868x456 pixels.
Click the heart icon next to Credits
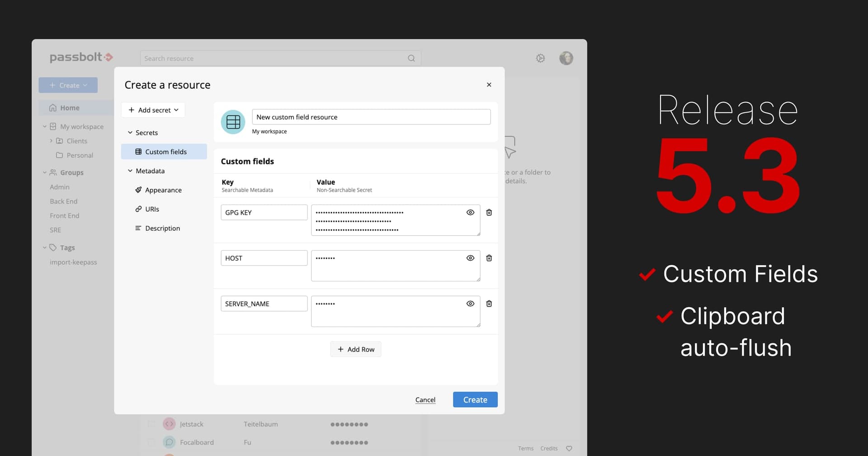569,448
